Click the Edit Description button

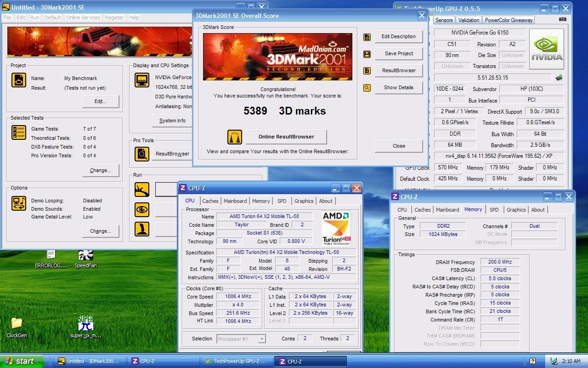click(x=399, y=37)
